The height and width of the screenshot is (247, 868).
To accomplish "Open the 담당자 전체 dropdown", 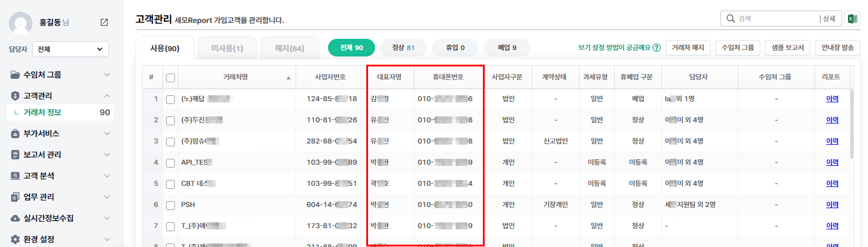I will [71, 49].
